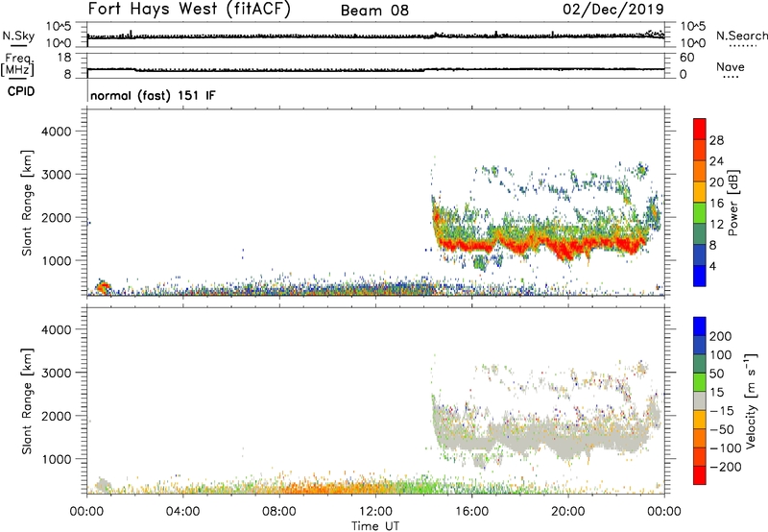Click the red high-power scatter band near 18:00
This screenshot has height=532, width=768.
519,243
